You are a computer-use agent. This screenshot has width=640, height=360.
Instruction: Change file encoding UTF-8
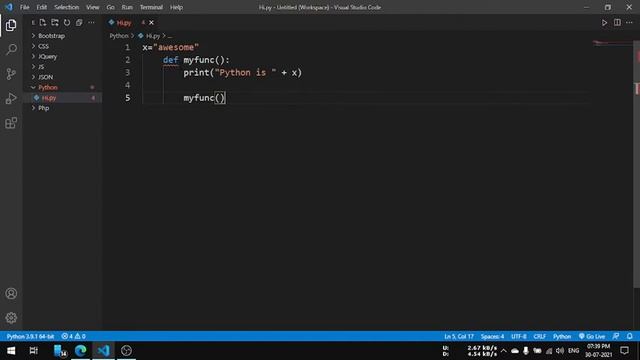pos(519,336)
